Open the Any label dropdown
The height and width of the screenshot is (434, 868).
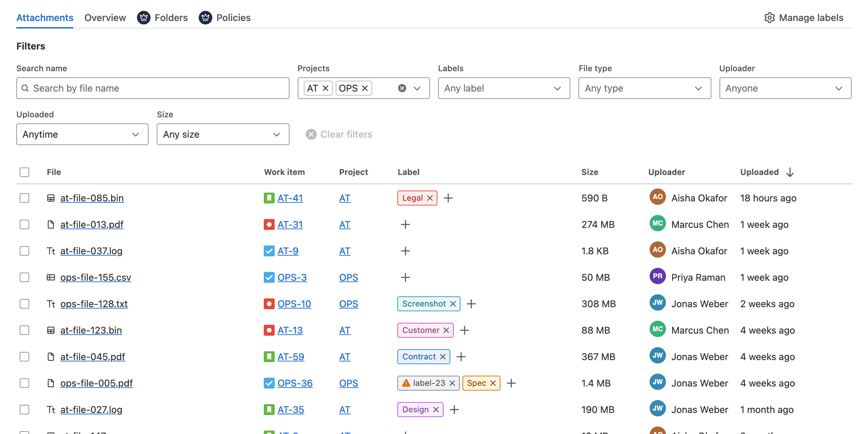click(504, 88)
